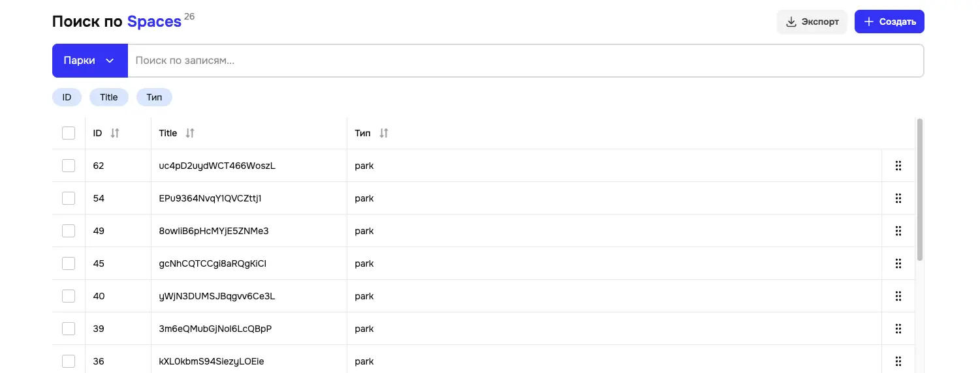980x373 pixels.
Task: Click the vertical table scrollbar
Action: click(920, 189)
